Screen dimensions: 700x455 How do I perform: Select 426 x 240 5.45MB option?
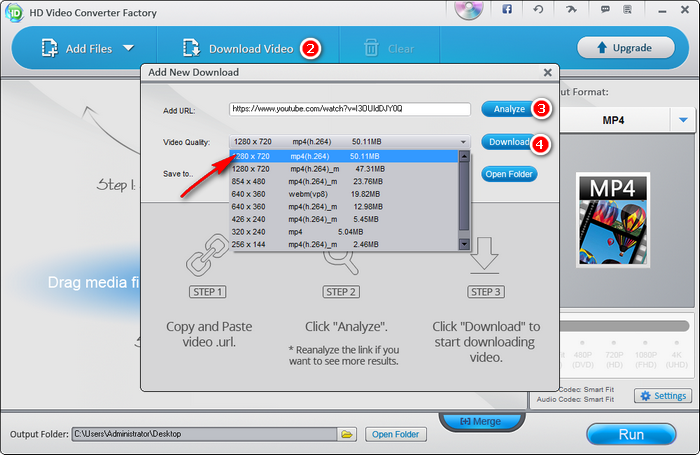tap(344, 219)
